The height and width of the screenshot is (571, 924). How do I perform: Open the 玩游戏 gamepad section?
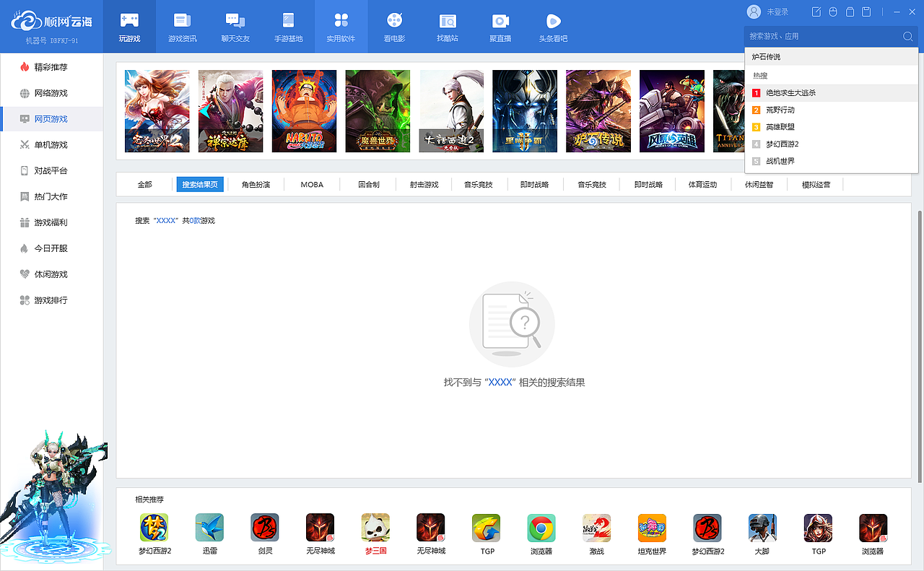(129, 27)
